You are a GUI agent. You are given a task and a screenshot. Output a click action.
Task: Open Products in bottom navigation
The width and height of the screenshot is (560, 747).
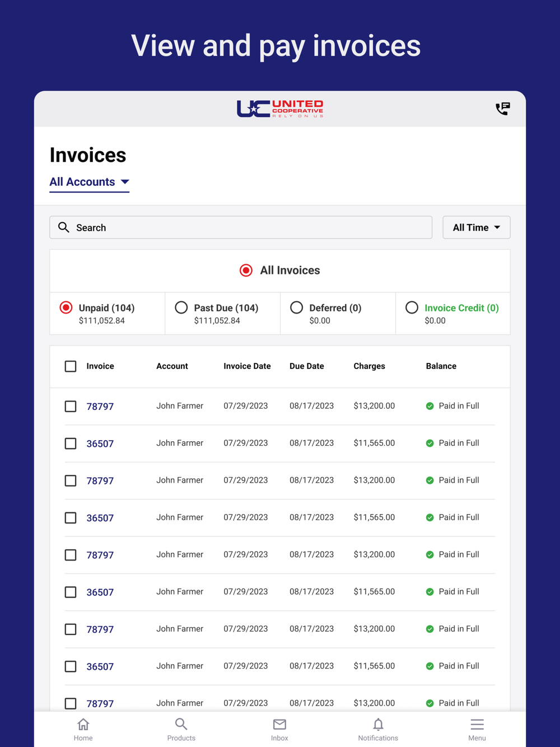tap(181, 730)
